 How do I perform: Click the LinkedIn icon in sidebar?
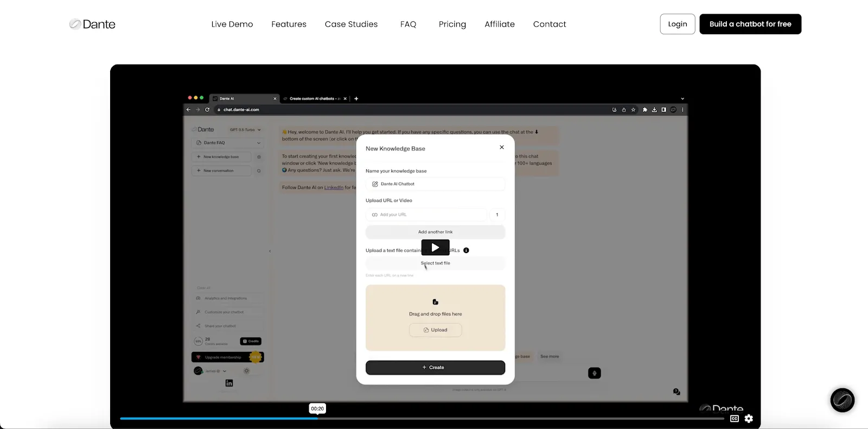[x=229, y=383]
